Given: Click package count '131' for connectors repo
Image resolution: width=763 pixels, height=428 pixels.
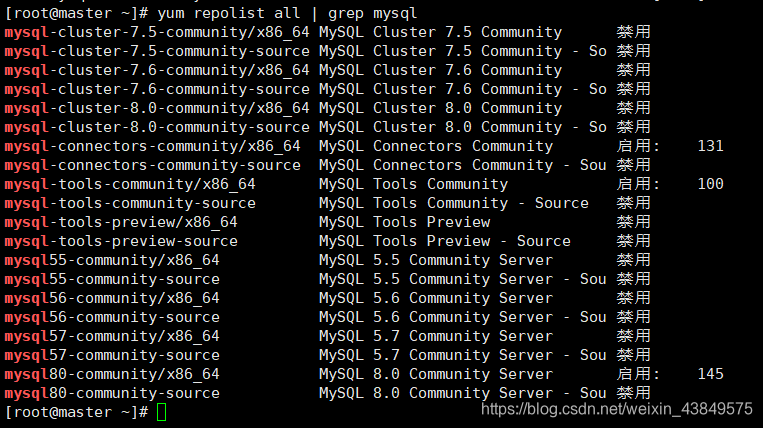Looking at the screenshot, I should (x=710, y=146).
